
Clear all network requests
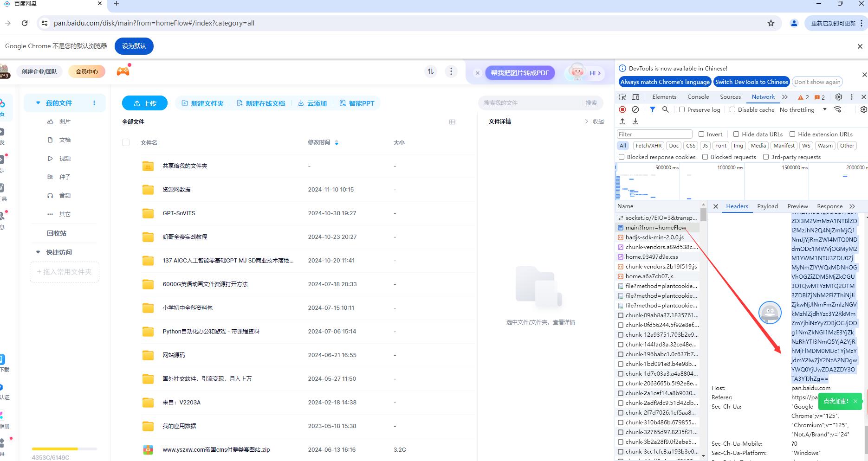pyautogui.click(x=635, y=109)
